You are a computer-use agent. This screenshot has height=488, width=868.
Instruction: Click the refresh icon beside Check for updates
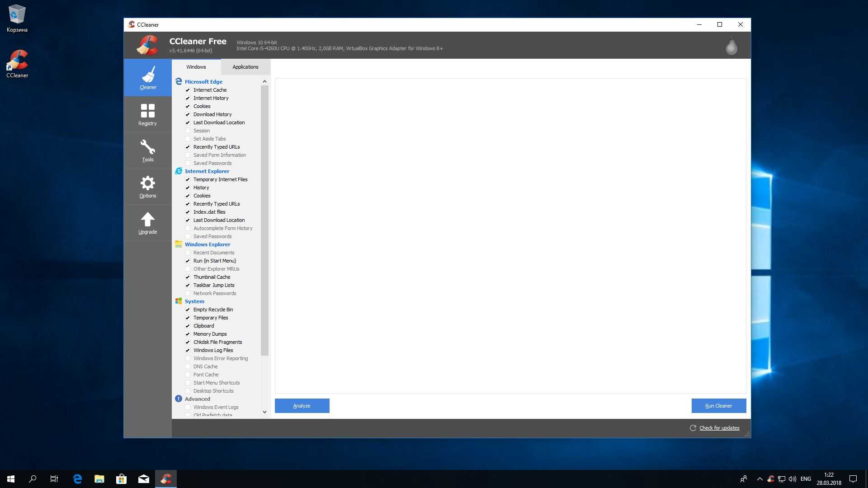693,428
